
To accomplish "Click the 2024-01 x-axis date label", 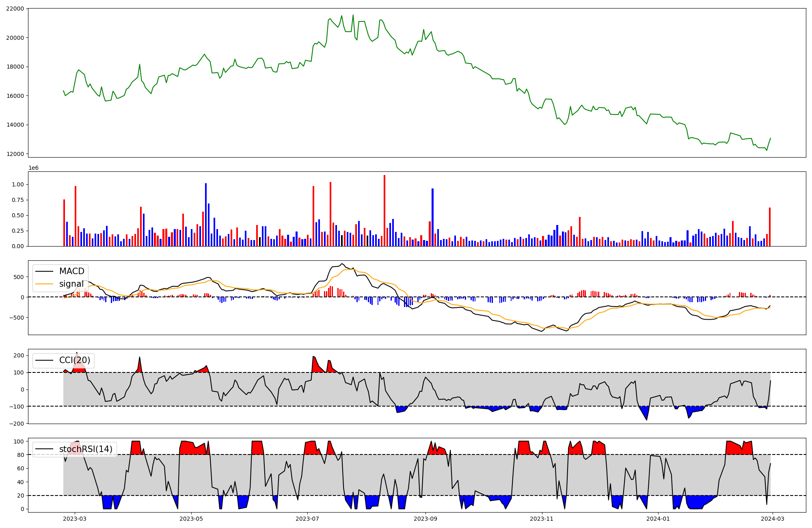I will tap(658, 519).
